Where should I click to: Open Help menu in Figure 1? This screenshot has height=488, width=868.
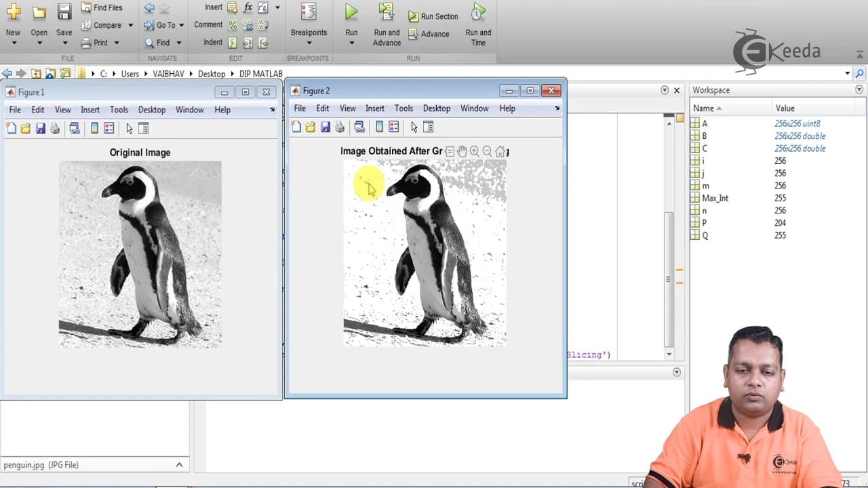222,110
